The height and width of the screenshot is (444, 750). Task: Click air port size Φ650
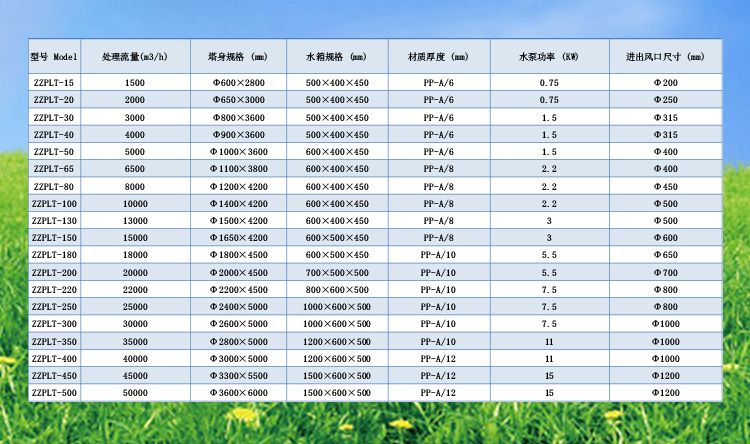click(666, 255)
